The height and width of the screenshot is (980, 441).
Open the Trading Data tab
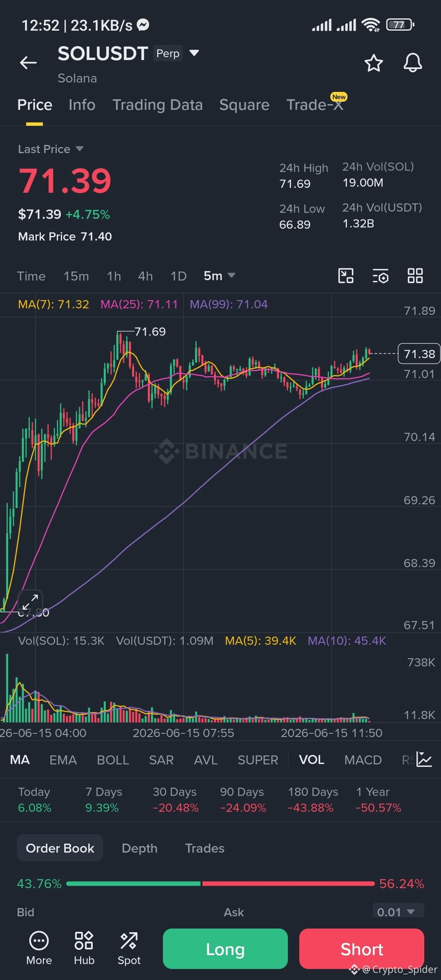(x=158, y=105)
